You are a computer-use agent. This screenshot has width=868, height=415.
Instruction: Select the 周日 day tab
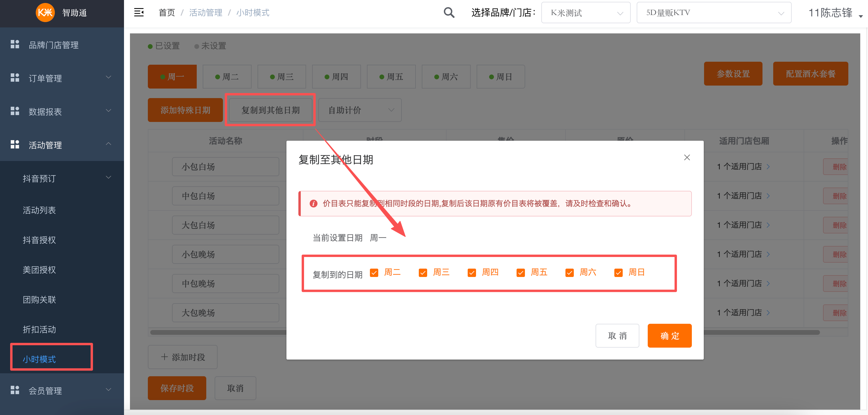501,77
